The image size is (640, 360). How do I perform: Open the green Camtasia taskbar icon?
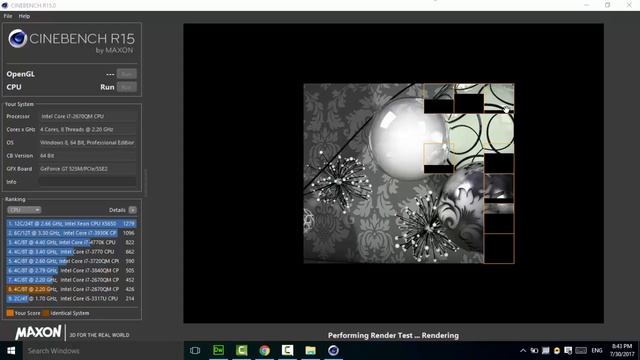tap(242, 351)
